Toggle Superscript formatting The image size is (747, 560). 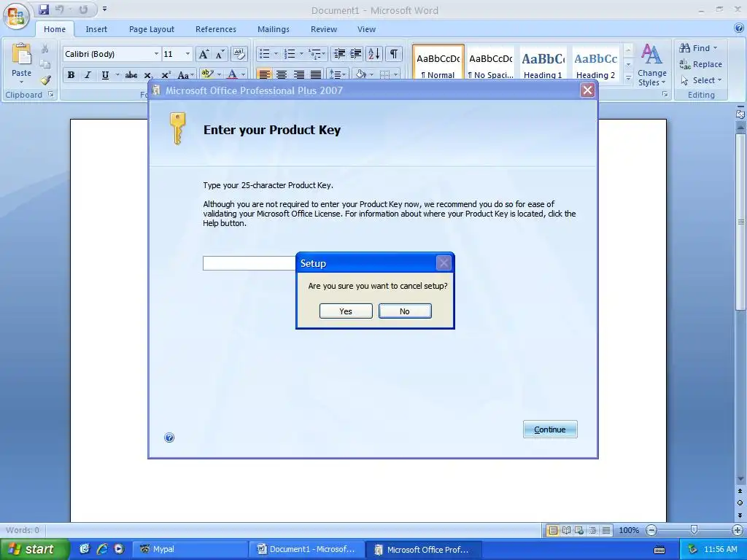(166, 75)
